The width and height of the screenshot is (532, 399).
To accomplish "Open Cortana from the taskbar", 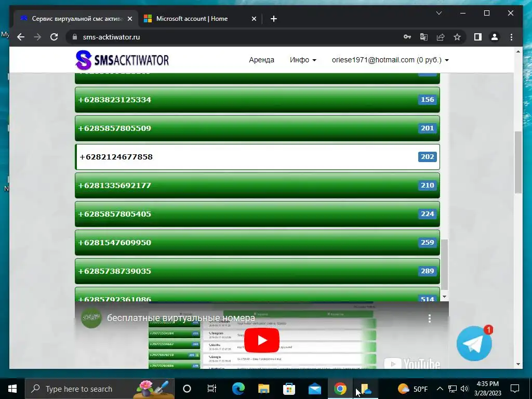I will point(187,389).
